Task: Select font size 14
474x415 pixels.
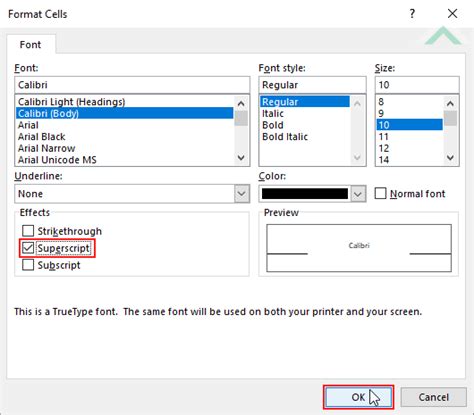Action: [409, 160]
